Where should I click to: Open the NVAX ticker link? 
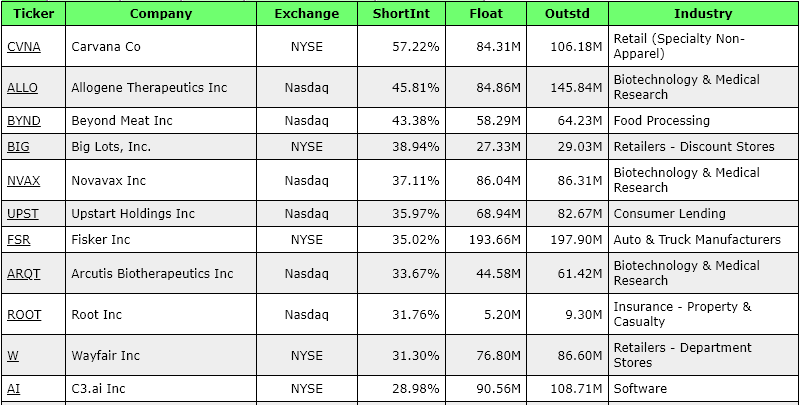click(24, 181)
